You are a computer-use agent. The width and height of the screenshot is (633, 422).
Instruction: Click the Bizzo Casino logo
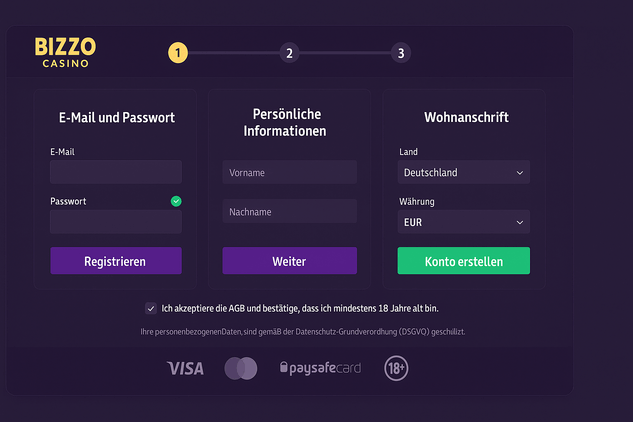pyautogui.click(x=65, y=52)
